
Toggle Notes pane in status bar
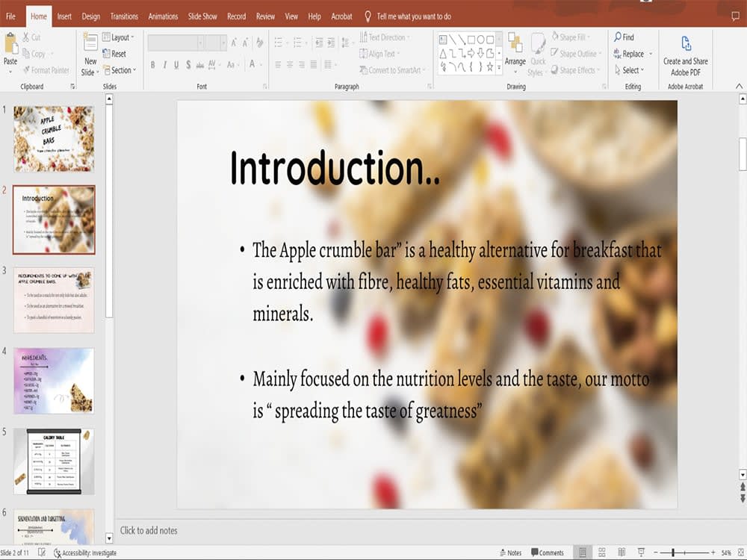click(x=510, y=553)
